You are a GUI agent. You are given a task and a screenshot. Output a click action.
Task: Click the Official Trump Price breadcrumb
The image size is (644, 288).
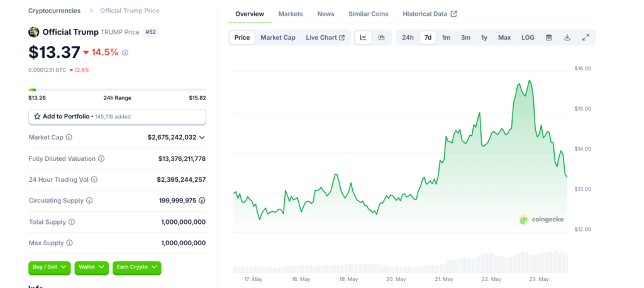coord(130,11)
